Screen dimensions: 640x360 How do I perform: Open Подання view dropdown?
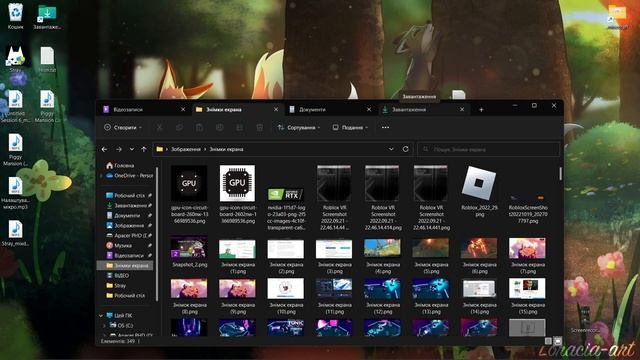pyautogui.click(x=350, y=127)
